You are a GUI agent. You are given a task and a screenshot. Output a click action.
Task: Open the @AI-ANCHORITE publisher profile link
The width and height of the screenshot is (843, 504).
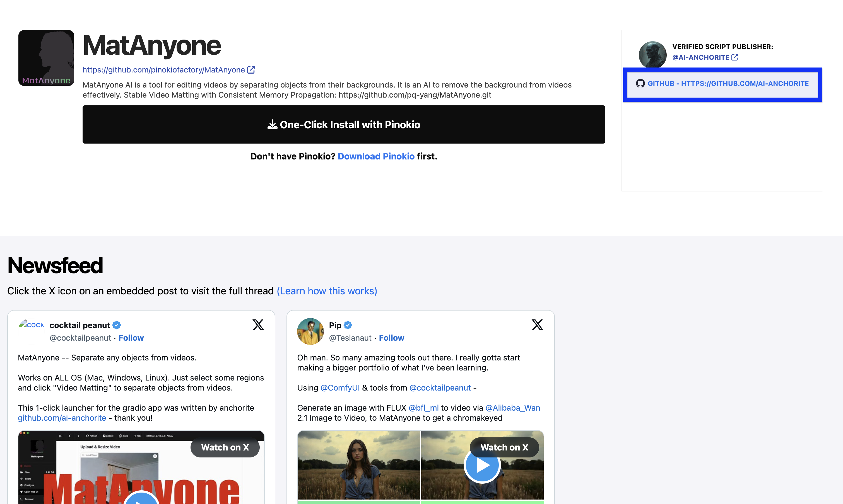point(701,57)
